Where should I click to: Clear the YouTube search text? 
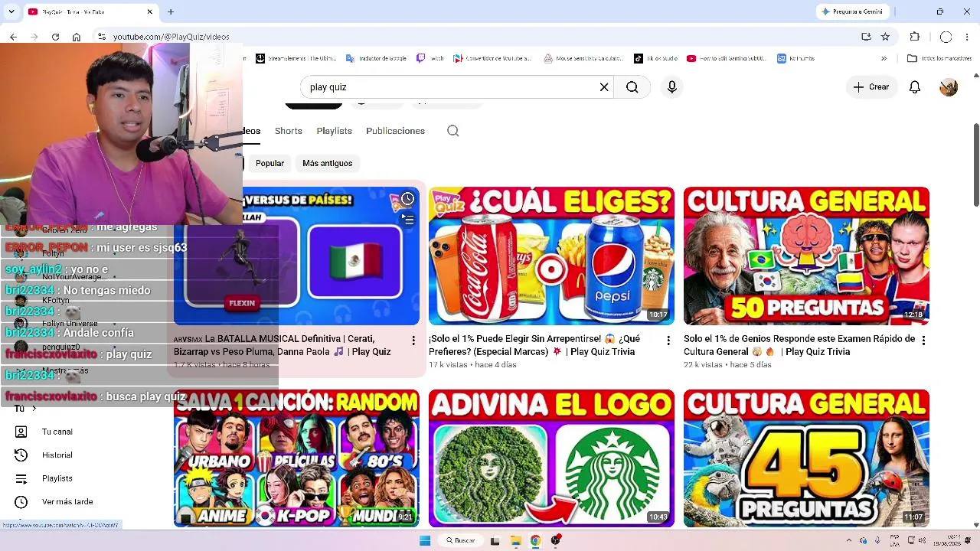click(x=604, y=87)
